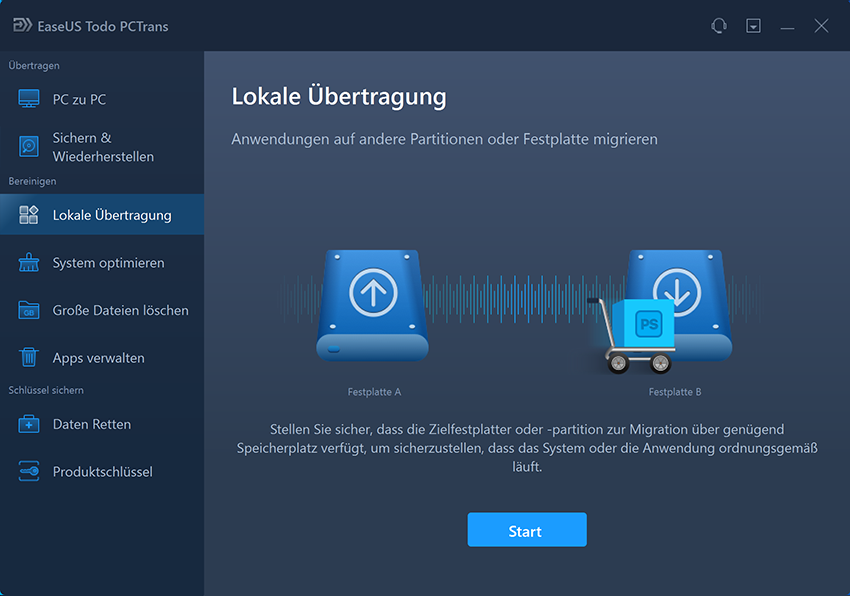850x596 pixels.
Task: Click the PS box on the cart
Action: 645,323
